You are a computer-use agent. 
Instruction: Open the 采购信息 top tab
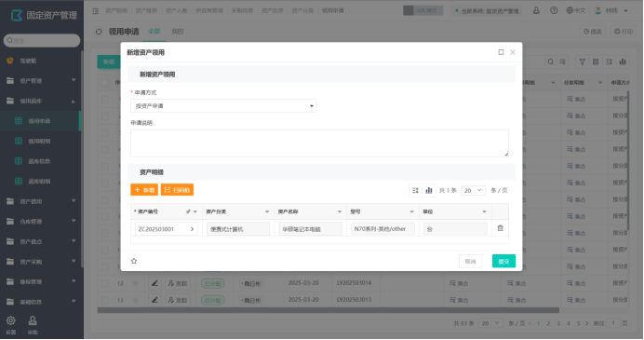(x=242, y=10)
